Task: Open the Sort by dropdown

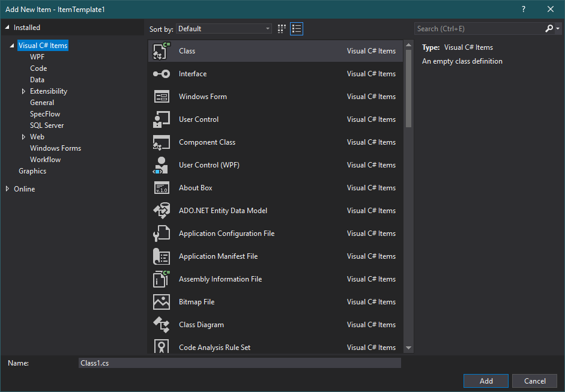Action: (224, 29)
